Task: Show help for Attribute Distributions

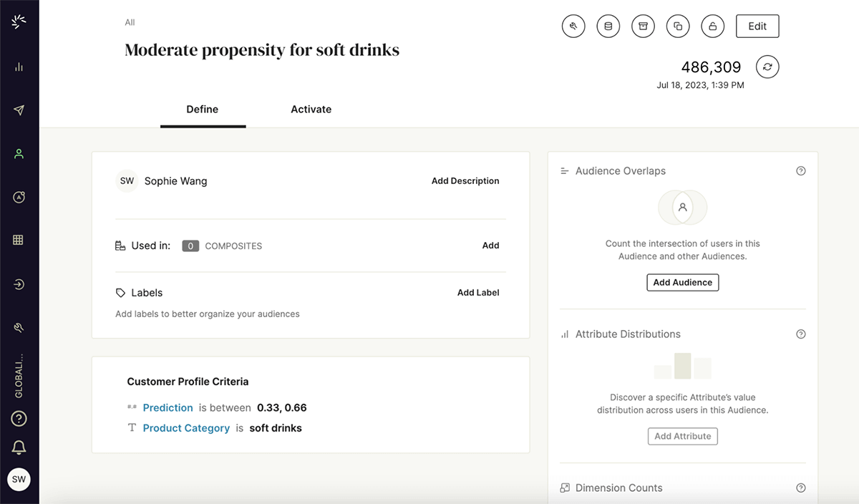Action: tap(801, 334)
